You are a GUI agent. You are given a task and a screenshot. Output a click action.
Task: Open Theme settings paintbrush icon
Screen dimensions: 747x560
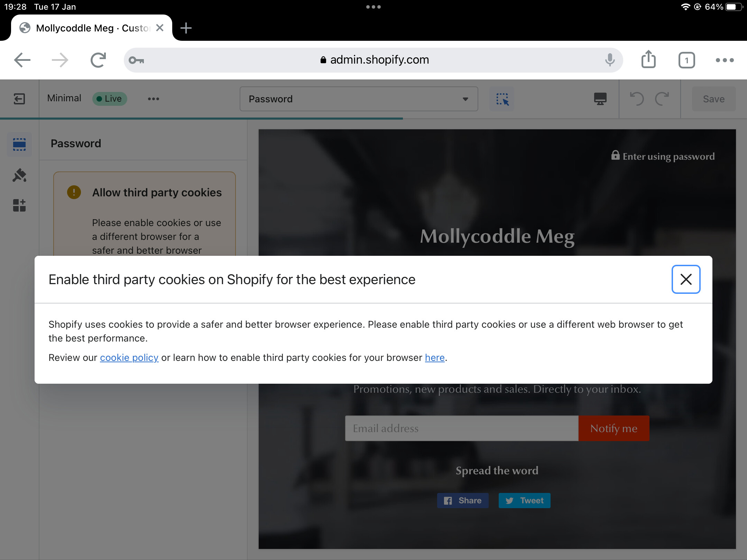19,175
